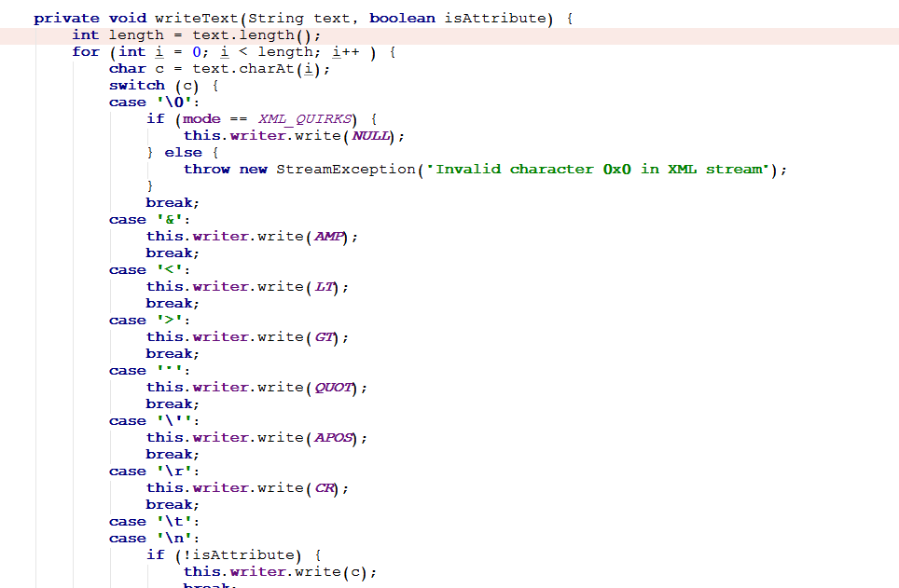Click the 'throw' keyword

click(206, 170)
